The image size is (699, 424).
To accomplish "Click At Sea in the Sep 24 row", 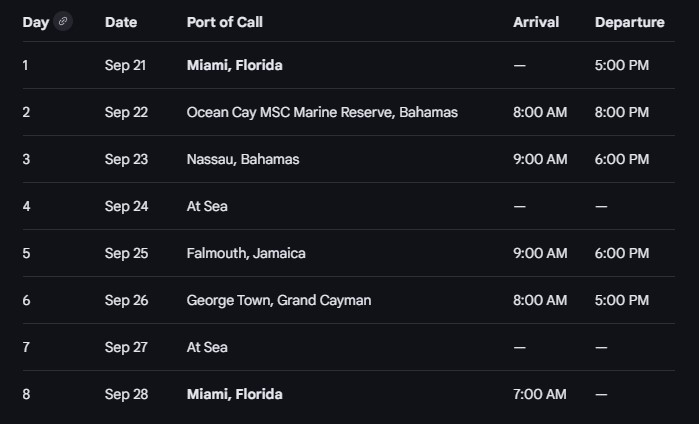I will (x=207, y=206).
